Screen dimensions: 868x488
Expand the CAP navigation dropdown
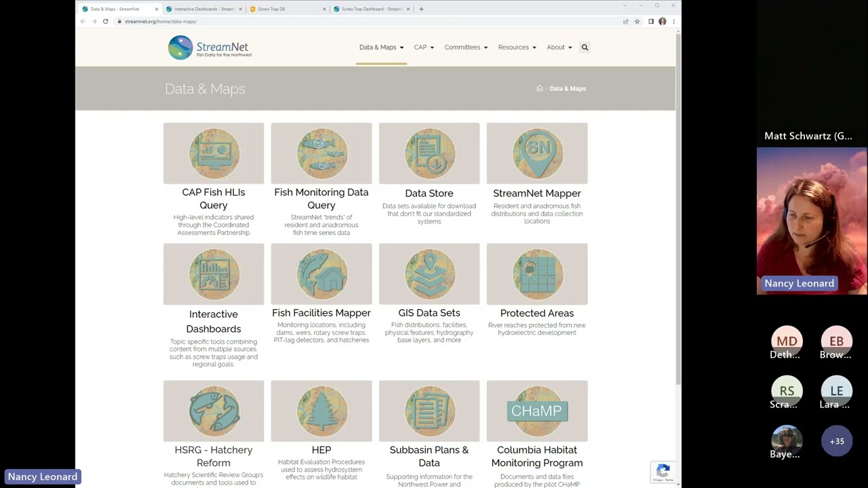click(424, 47)
